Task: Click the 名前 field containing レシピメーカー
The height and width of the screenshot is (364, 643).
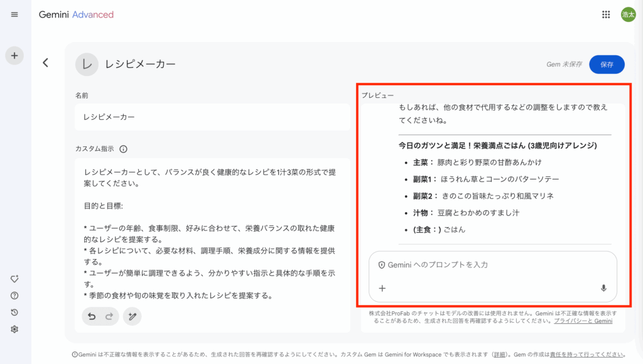Action: 212,117
